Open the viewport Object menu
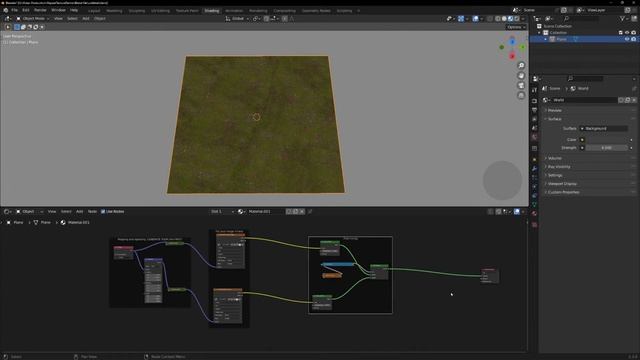 100,19
